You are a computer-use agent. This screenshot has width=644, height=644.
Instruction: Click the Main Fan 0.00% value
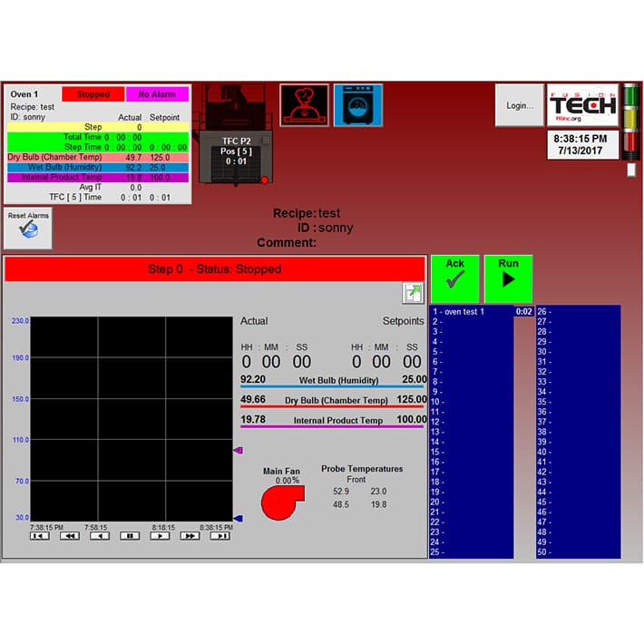click(288, 481)
